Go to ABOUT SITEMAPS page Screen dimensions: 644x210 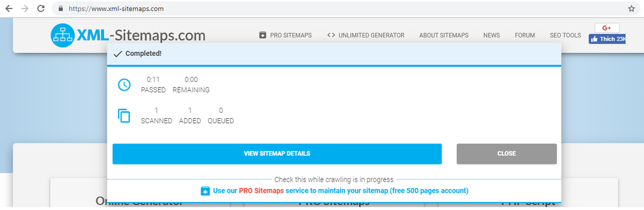click(x=444, y=35)
